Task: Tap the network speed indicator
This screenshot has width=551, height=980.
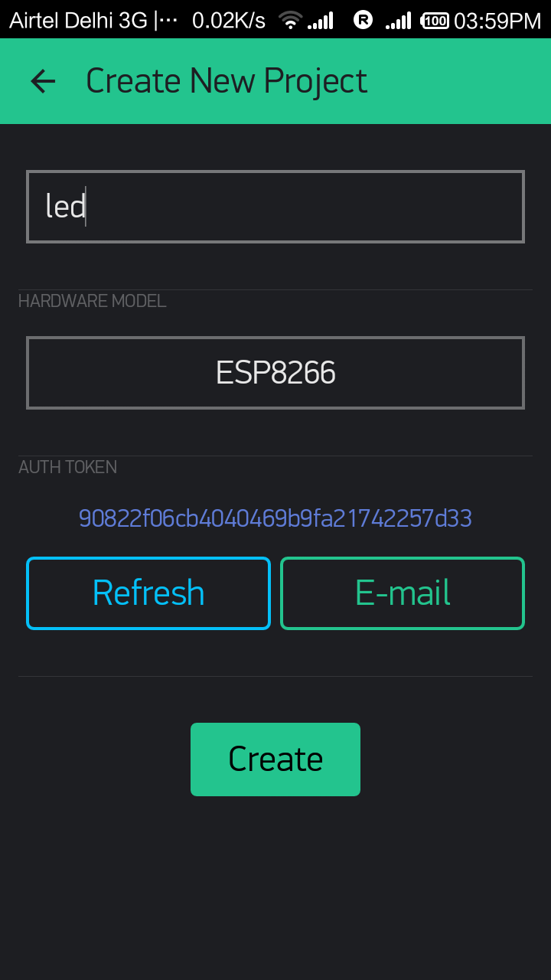Action: (x=229, y=21)
